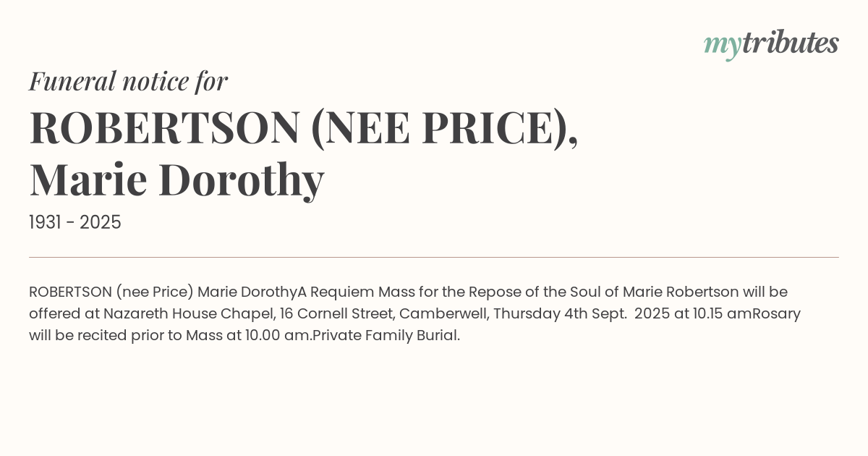The width and height of the screenshot is (868, 456).
Task: Click the large "ROBERTSON (NEE PRICE)," heading line
Action: (x=304, y=127)
